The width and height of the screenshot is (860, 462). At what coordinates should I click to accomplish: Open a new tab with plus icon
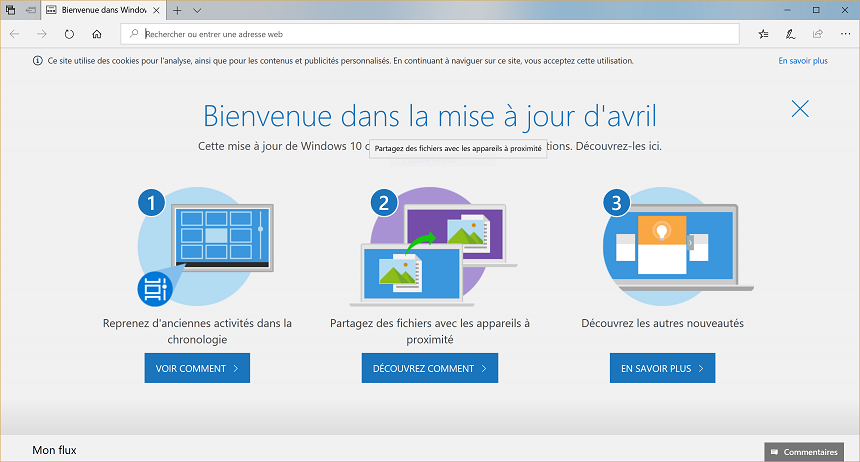pos(177,10)
